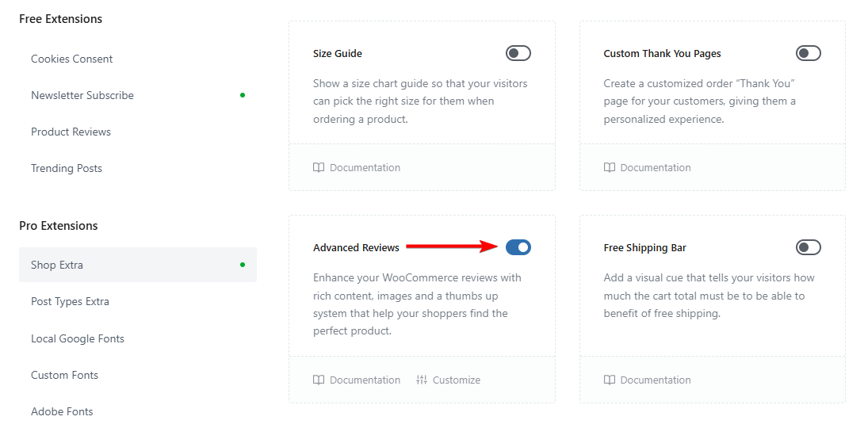This screenshot has height=424, width=868.
Task: Choose Local Google Fonts extension
Action: tap(78, 338)
